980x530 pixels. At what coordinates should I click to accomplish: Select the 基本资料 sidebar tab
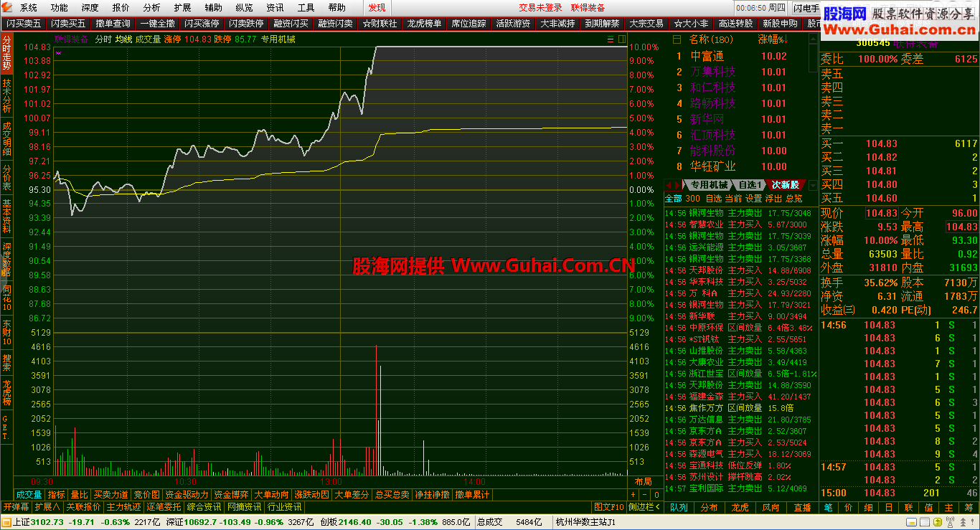pyautogui.click(x=6, y=217)
